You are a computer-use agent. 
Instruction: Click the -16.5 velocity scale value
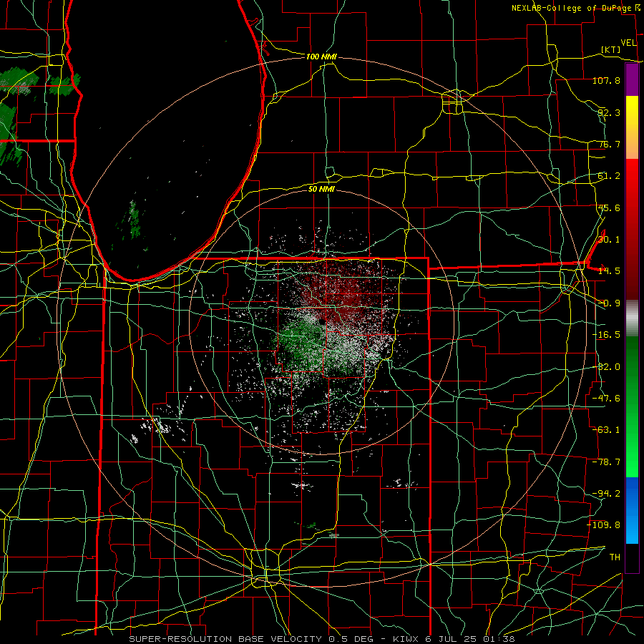tap(606, 335)
